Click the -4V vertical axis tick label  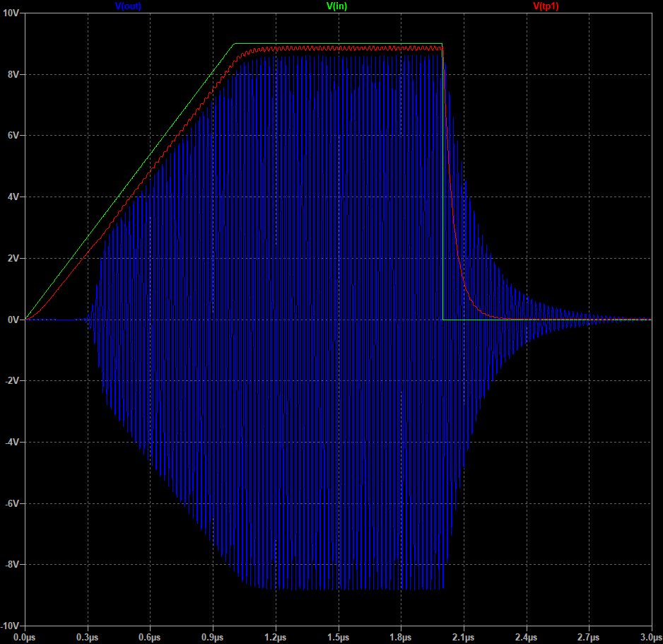12,443
